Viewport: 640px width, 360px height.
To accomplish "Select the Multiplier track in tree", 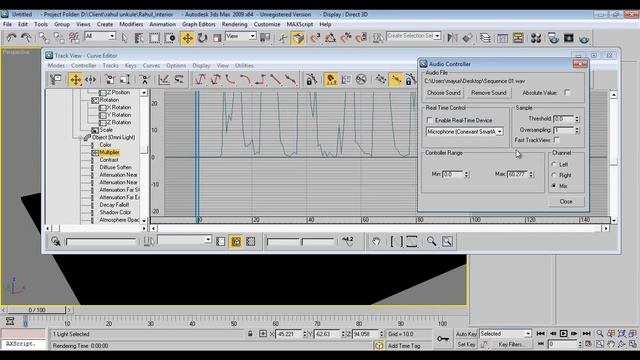I will coord(109,153).
